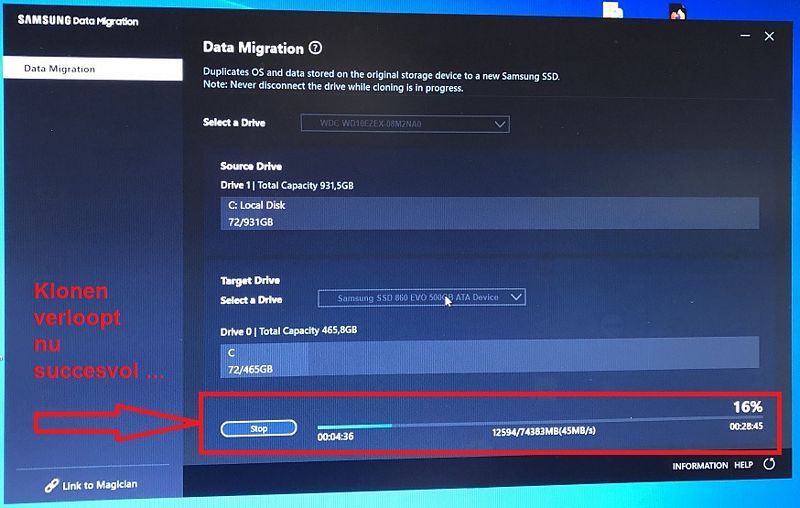The image size is (800, 508).
Task: Open the Link to Magician link
Action: point(99,485)
